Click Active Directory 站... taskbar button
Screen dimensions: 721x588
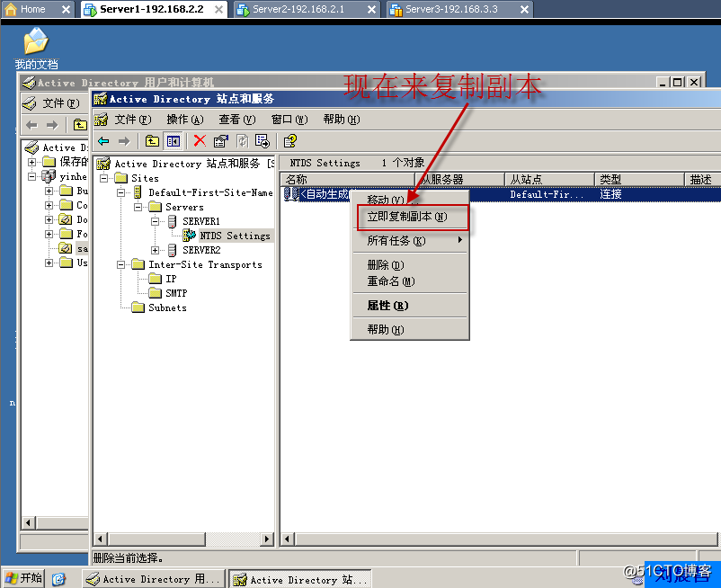pos(300,579)
